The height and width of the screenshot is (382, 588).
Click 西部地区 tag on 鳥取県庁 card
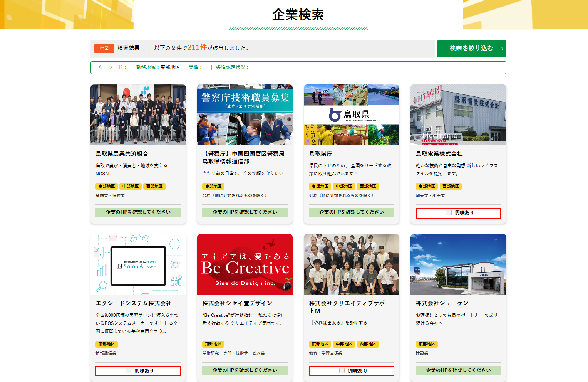click(368, 187)
